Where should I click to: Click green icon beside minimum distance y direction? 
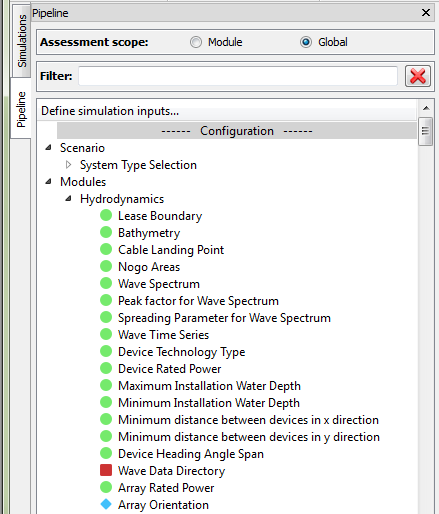[106, 436]
